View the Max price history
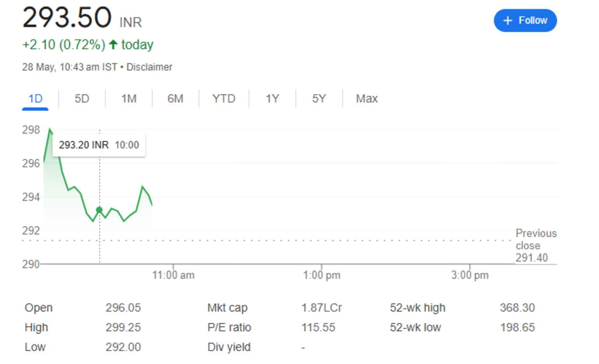Image resolution: width=599 pixels, height=364 pixels. 366,99
